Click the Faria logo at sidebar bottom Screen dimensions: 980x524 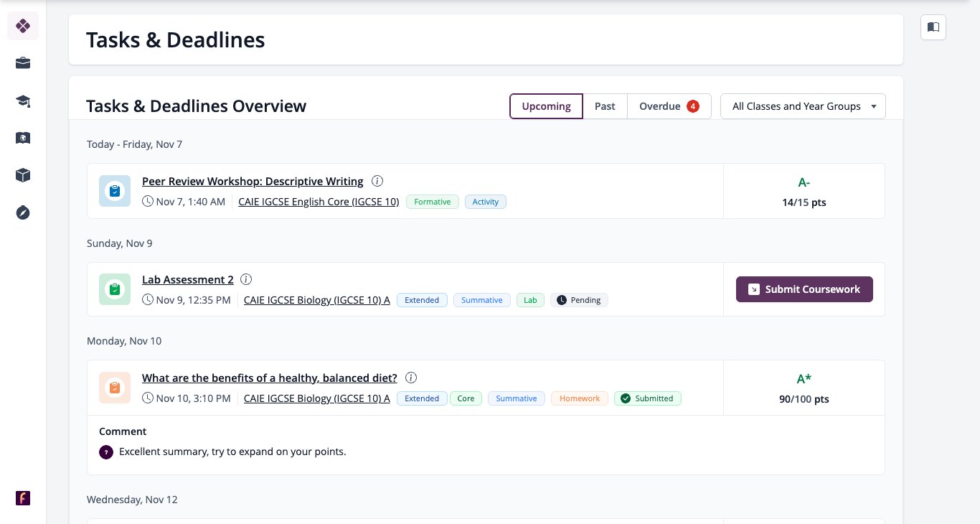23,498
